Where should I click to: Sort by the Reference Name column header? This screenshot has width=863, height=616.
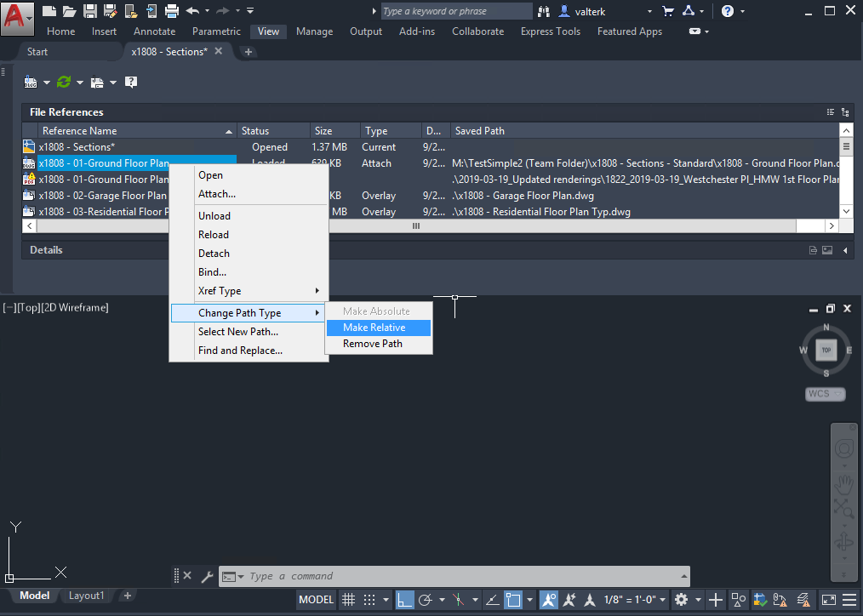click(137, 131)
